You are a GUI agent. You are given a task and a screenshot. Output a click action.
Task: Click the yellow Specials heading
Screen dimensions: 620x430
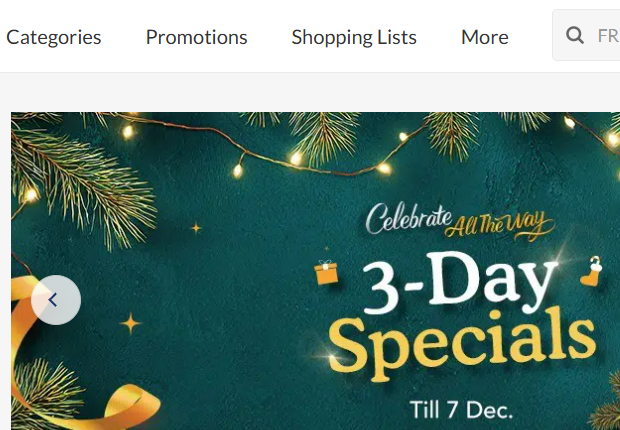462,344
